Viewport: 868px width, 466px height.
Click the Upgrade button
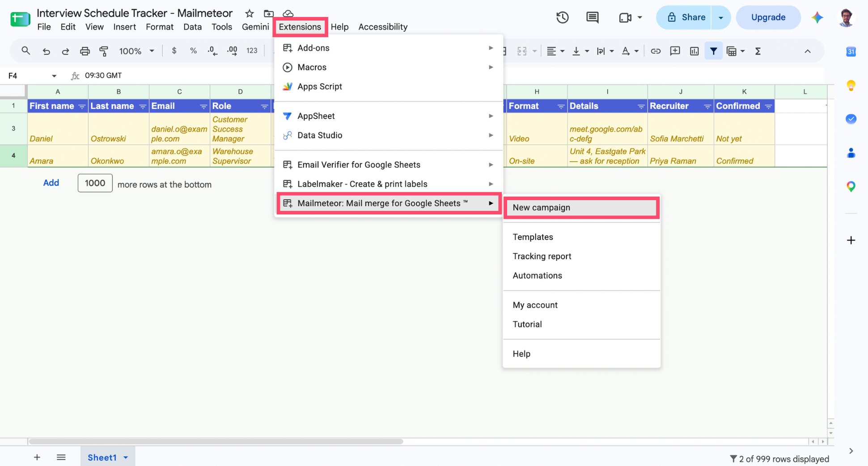tap(768, 17)
